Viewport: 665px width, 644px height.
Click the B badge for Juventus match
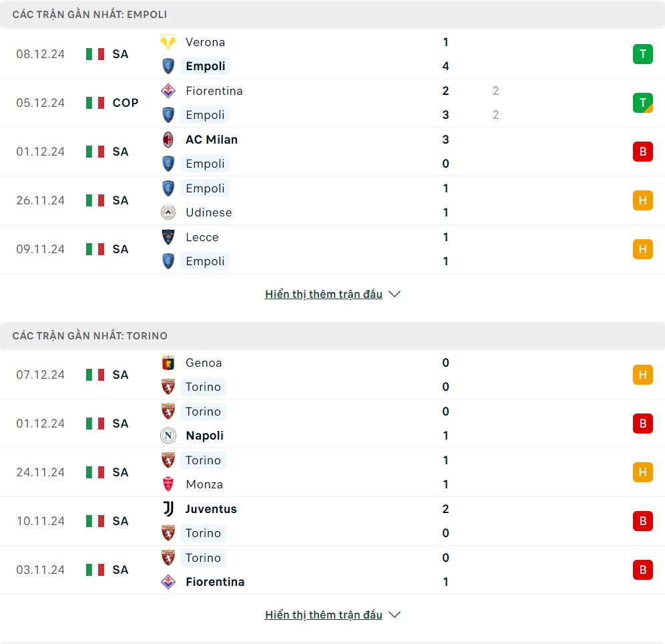coord(642,521)
